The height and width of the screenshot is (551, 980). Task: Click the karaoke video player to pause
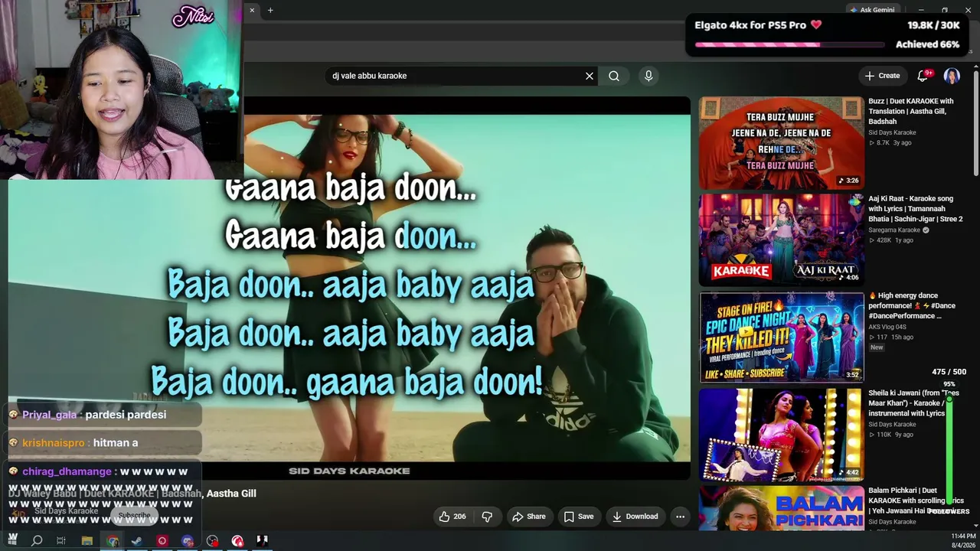(x=467, y=289)
